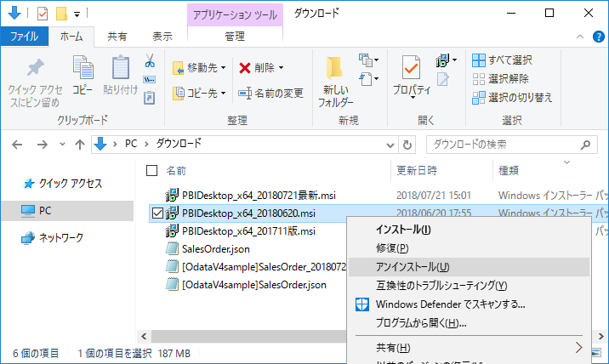Open the new item dropdown
The height and width of the screenshot is (364, 609).
[368, 60]
